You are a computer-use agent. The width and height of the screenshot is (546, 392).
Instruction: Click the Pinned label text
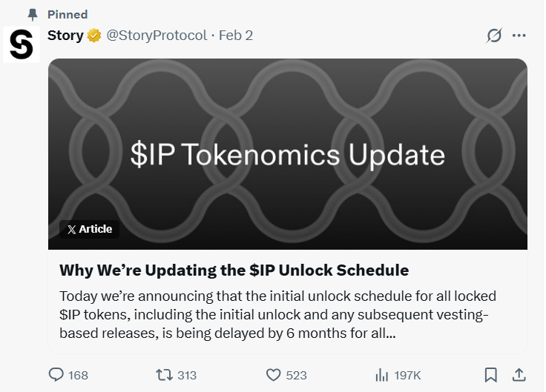(x=67, y=15)
